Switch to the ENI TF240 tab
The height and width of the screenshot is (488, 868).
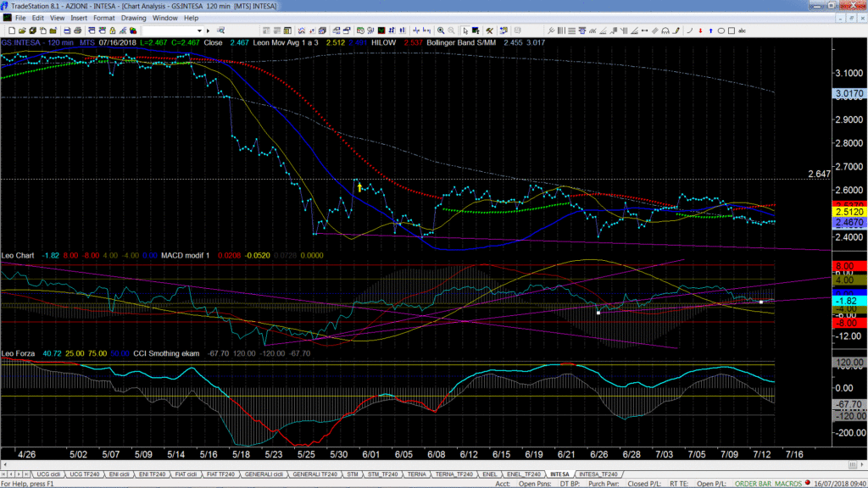click(153, 474)
